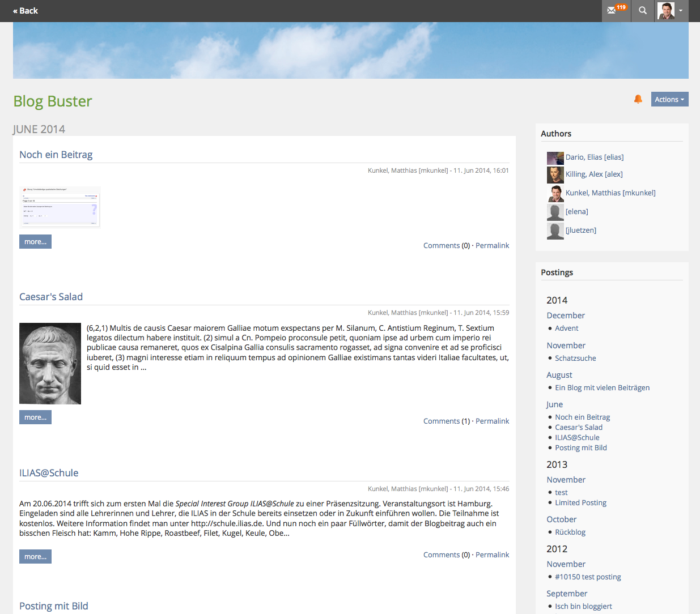Click the search magnifier icon in top bar
Viewport: 700px width, 614px height.
pyautogui.click(x=643, y=10)
